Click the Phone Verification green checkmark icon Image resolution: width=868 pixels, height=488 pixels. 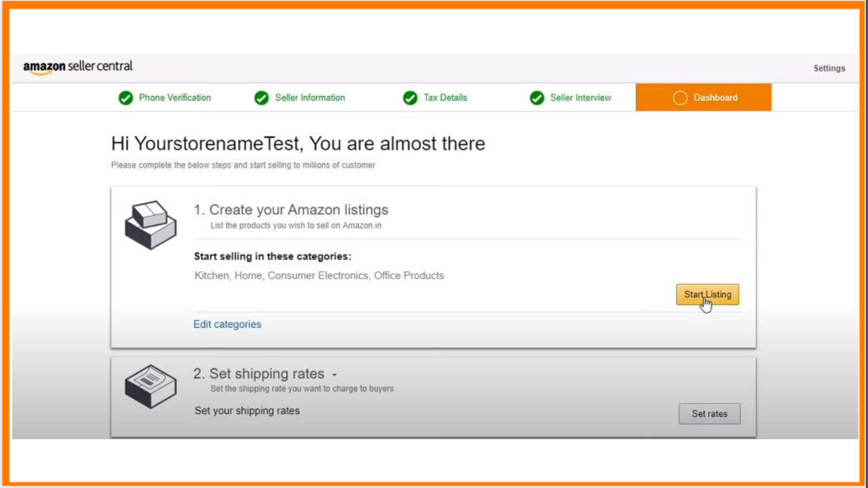point(126,98)
